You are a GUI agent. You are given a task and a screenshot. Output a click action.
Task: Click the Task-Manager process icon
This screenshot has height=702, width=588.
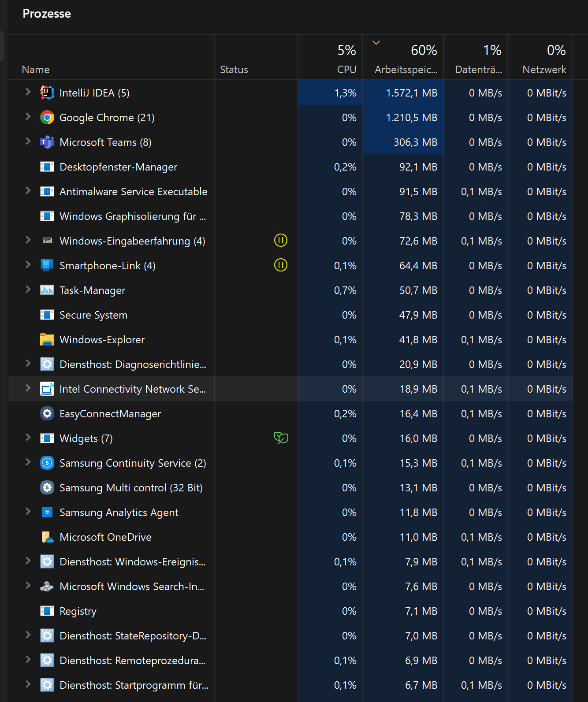[47, 290]
